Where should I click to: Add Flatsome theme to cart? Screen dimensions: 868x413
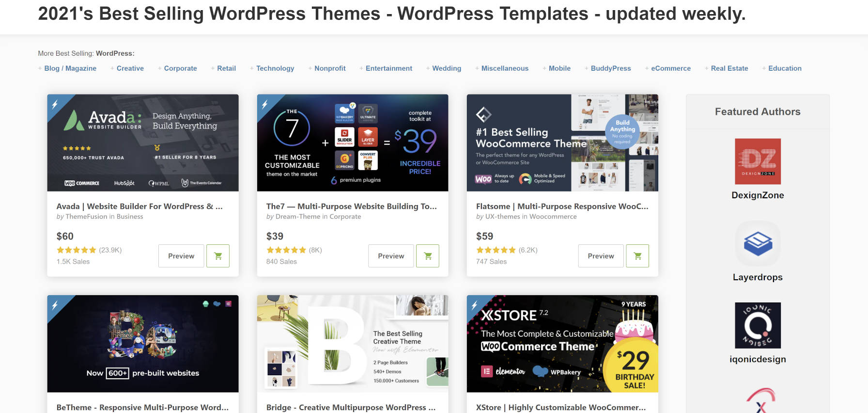coord(637,256)
